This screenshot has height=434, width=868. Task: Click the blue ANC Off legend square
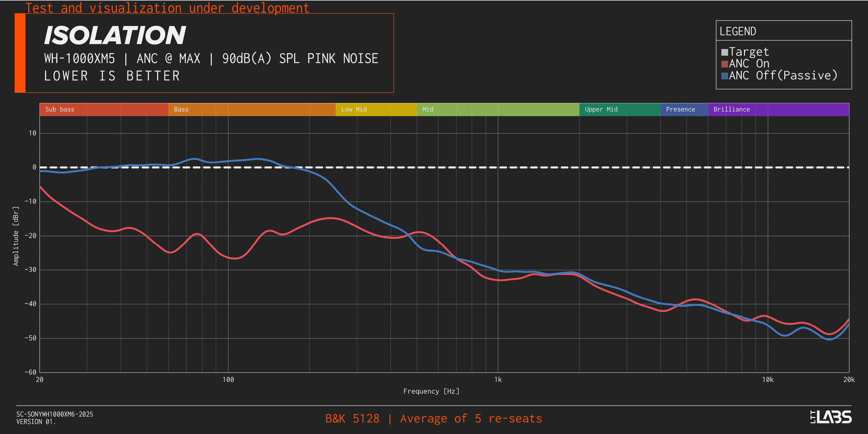coord(724,76)
